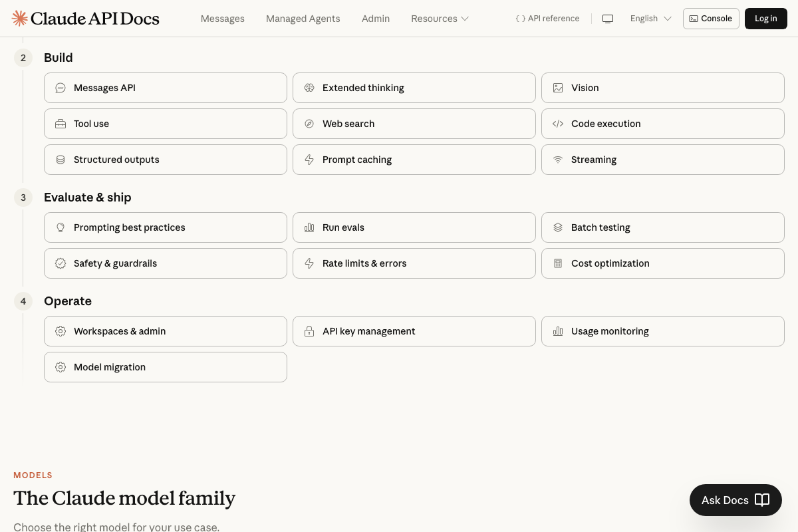Viewport: 798px width, 532px height.
Task: Click the Extended thinking brain icon
Action: point(309,88)
